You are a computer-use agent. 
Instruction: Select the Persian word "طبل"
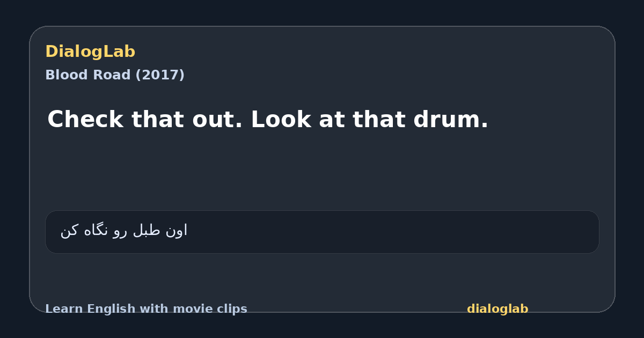click(146, 231)
